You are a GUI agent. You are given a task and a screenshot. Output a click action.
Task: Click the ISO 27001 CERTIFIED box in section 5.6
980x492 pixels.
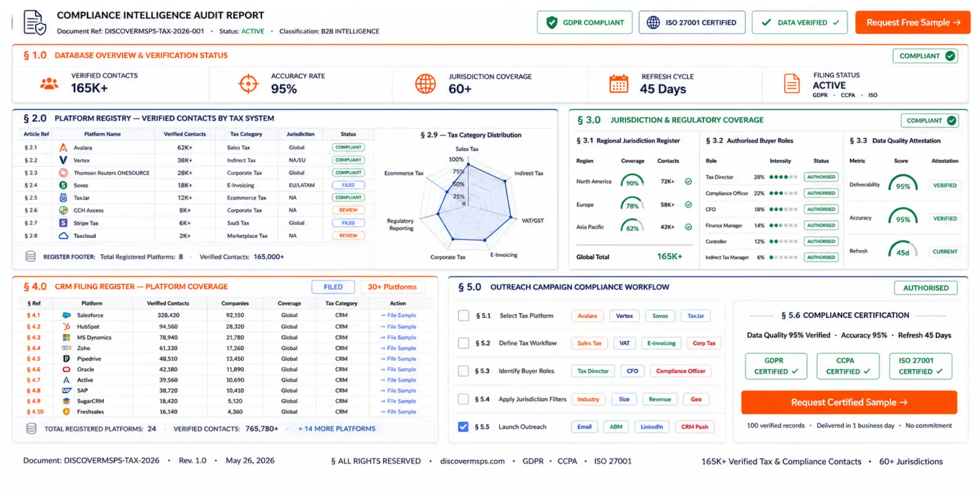pos(920,366)
